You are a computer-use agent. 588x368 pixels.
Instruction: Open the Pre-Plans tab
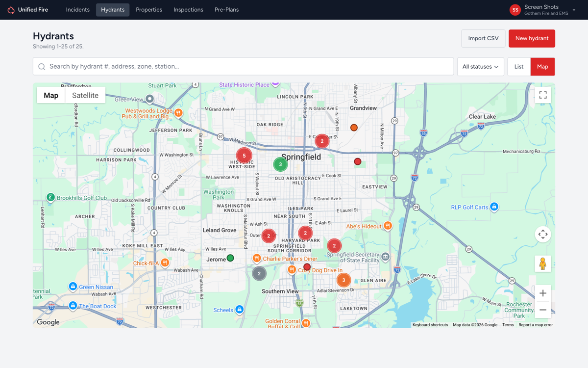point(227,10)
